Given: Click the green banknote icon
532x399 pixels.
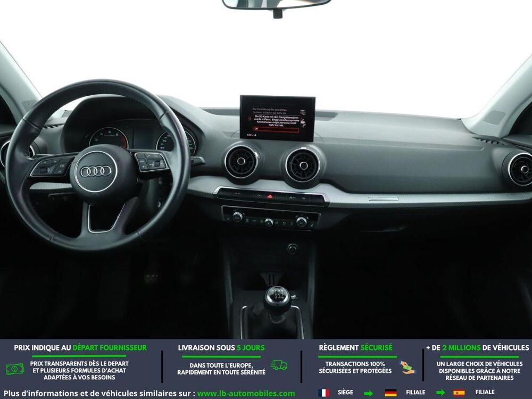Looking at the screenshot, I should click(x=15, y=369).
